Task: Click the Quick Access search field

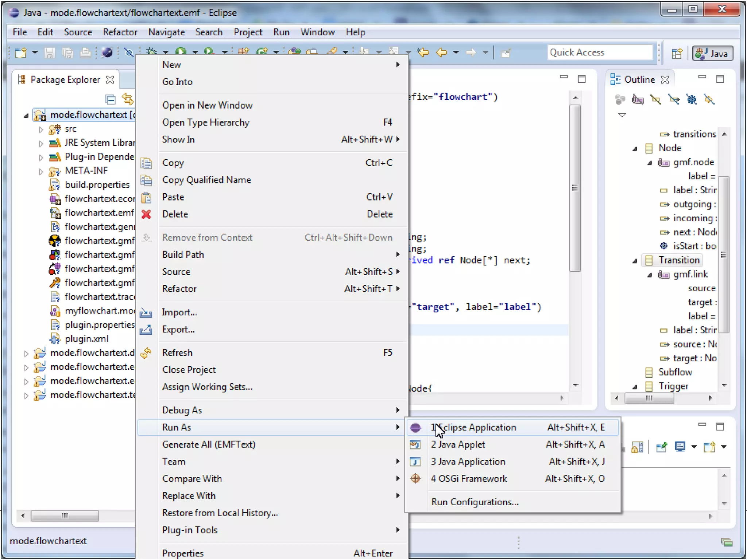Action: pyautogui.click(x=599, y=52)
